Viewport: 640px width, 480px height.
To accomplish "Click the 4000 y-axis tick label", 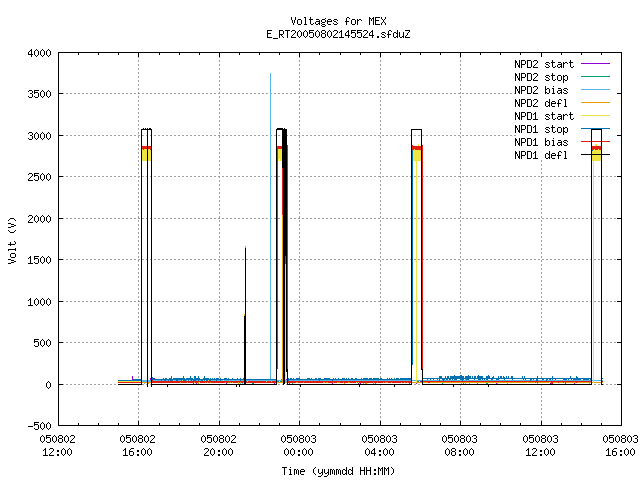I will tap(39, 53).
